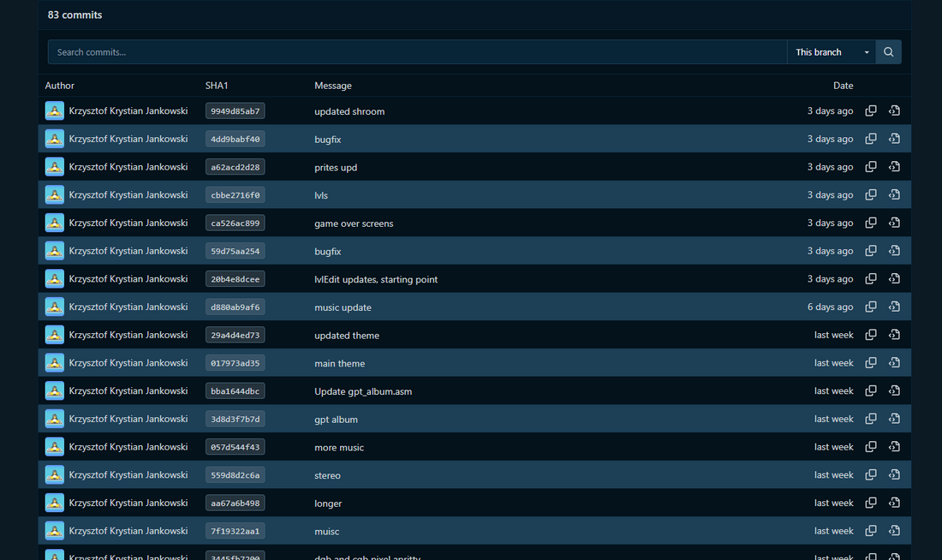Image resolution: width=942 pixels, height=560 pixels.
Task: Click author name on 'prites upd' row
Action: (128, 167)
